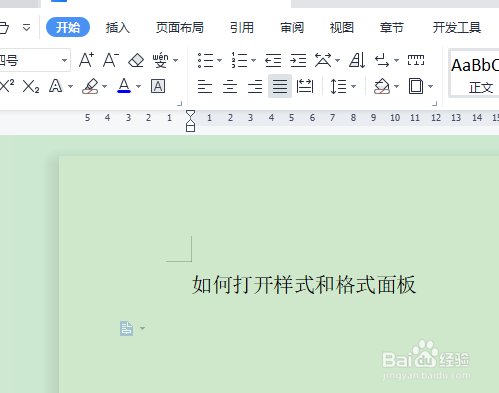Expand the numbering styles dropdown

click(x=253, y=61)
